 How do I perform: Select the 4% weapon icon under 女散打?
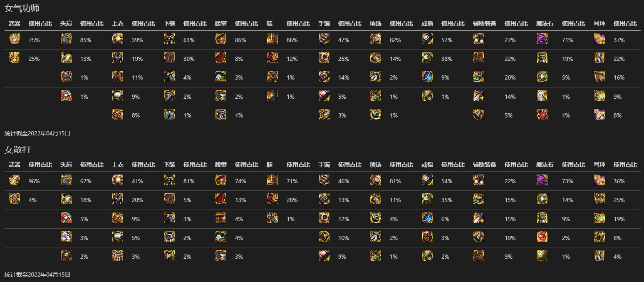click(x=15, y=200)
